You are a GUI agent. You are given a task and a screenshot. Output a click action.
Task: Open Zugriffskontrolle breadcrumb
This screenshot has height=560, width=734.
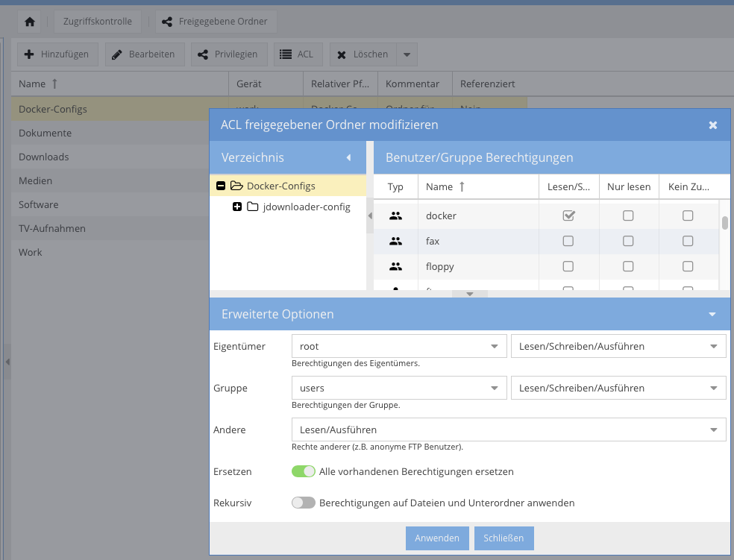coord(98,22)
